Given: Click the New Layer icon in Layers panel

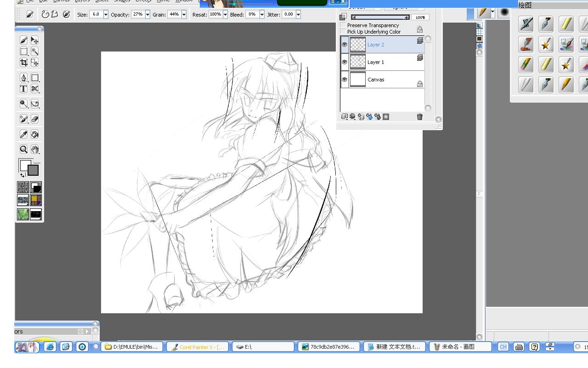Looking at the screenshot, I should tap(361, 117).
